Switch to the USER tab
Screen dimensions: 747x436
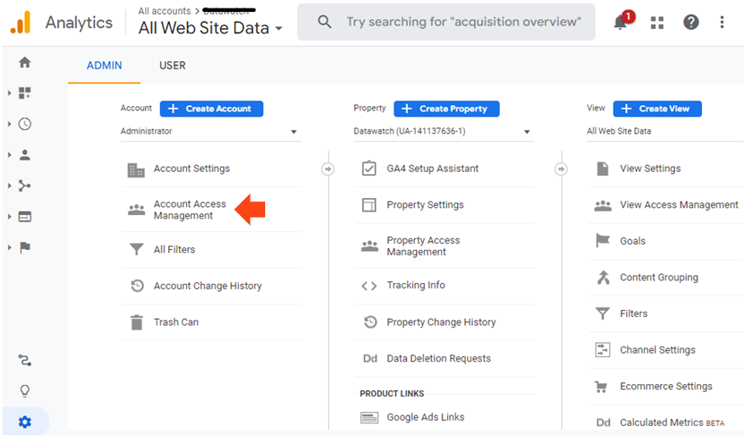[x=172, y=66]
